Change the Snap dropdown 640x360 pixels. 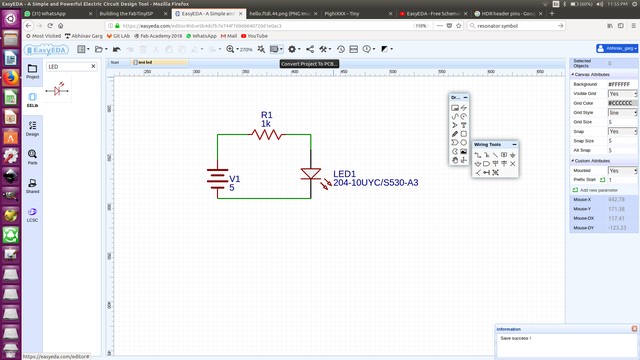pos(622,131)
